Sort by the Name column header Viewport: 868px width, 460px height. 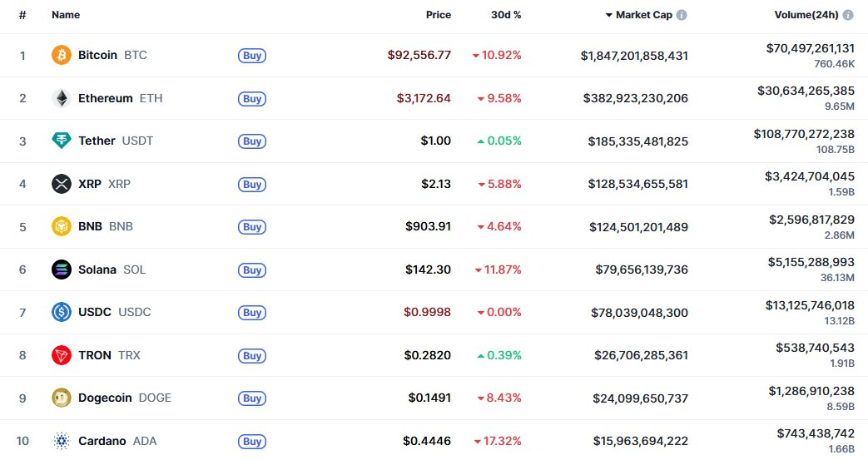tap(66, 15)
